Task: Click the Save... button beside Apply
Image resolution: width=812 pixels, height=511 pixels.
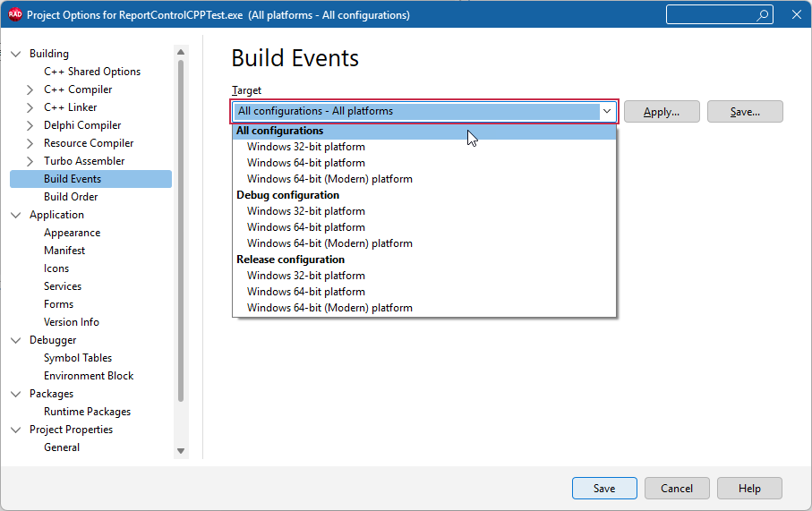Action: coord(745,112)
